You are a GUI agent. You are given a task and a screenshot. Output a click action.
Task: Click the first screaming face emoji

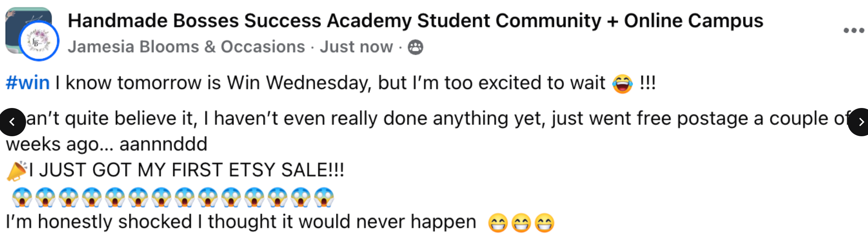[x=22, y=197]
